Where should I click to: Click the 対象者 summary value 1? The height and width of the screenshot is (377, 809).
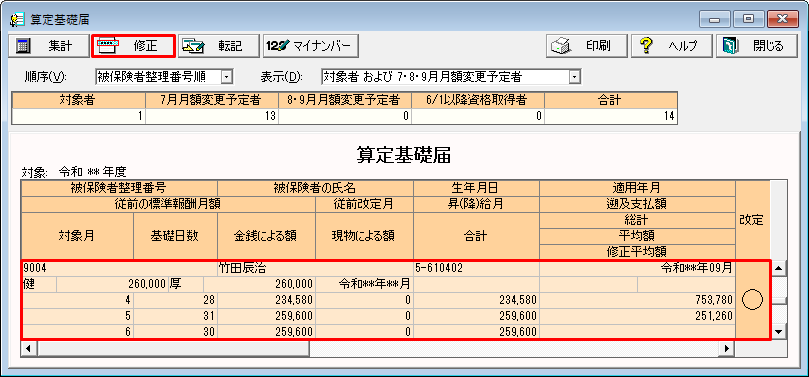(x=78, y=116)
